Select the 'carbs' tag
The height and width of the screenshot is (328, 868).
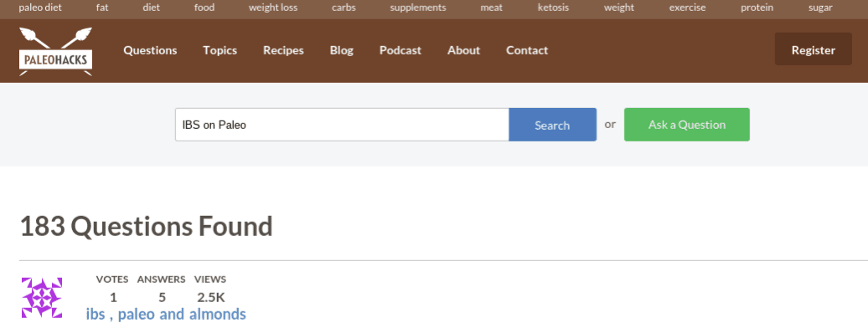point(344,8)
